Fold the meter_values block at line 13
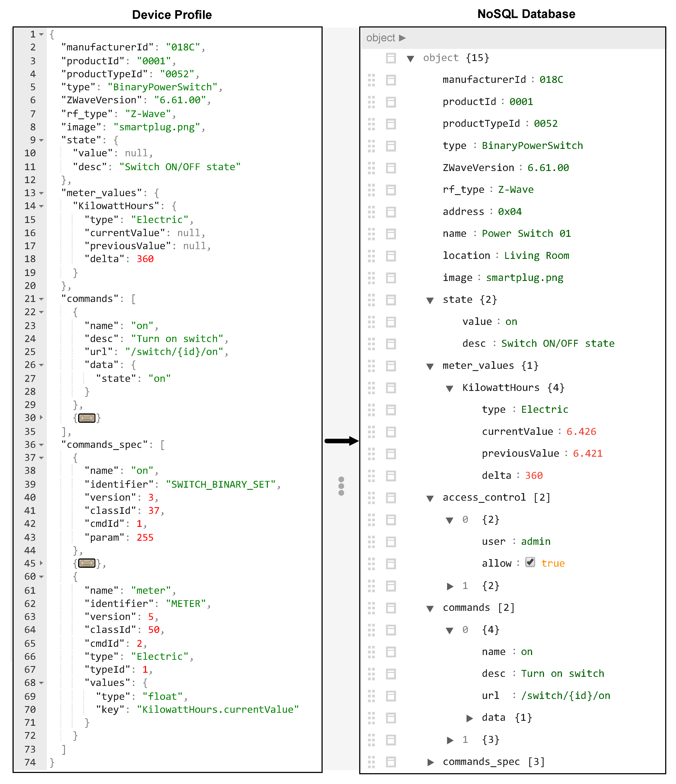 41,193
